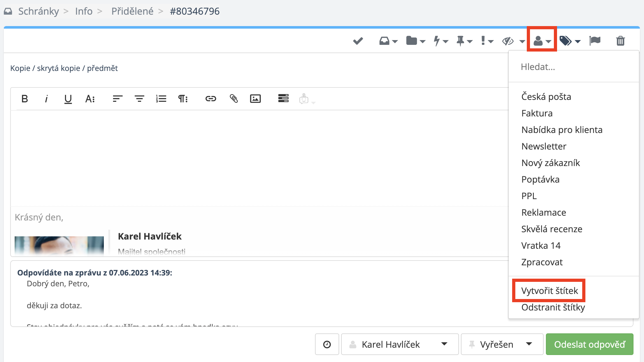
Task: Open the Karel Havlíček assignee dropdown
Action: [400, 344]
